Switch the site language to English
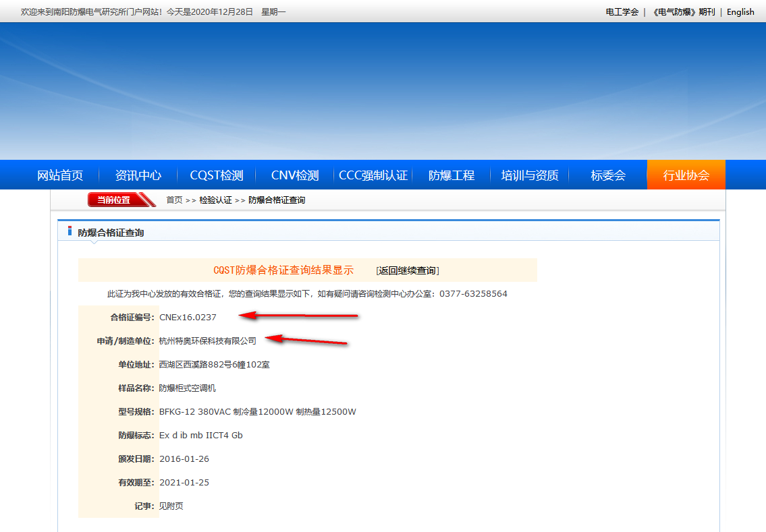Screen dimensions: 766x532 coord(740,12)
